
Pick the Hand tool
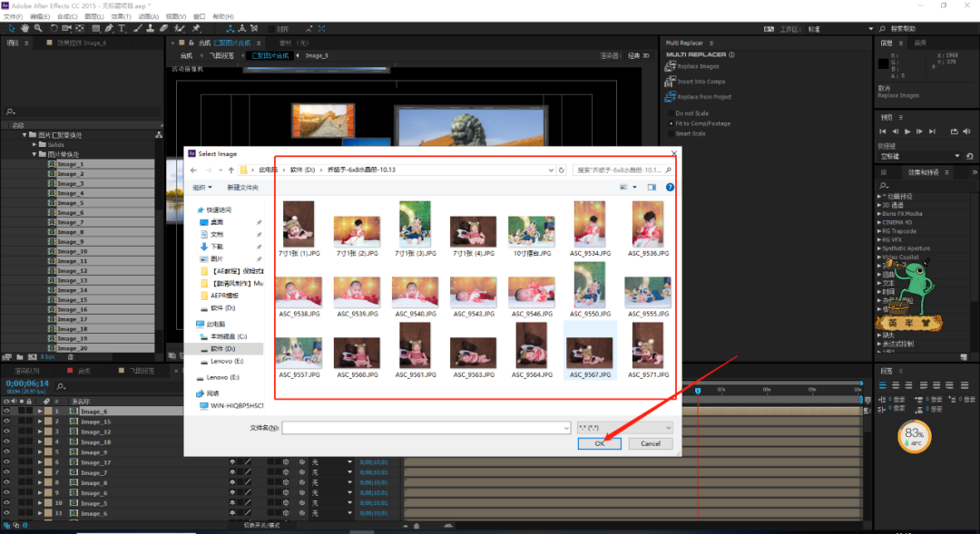tap(24, 28)
